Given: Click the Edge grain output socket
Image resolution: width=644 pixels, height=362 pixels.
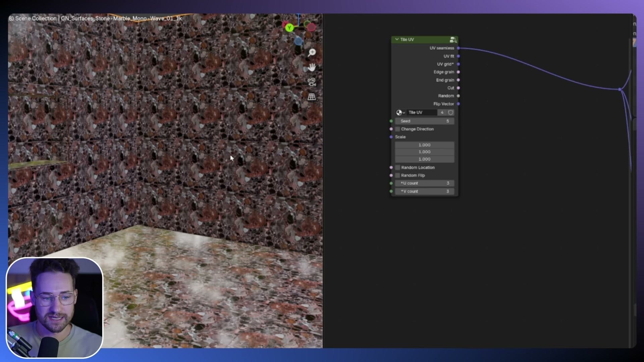Looking at the screenshot, I should click(459, 72).
